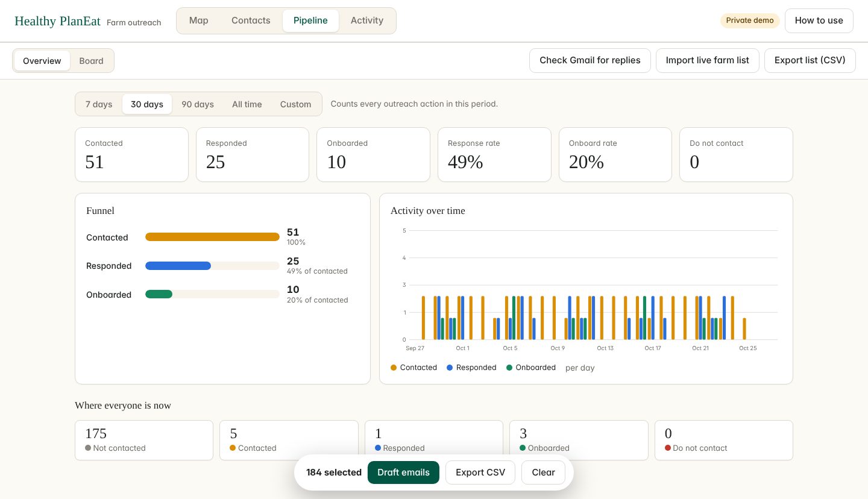Image resolution: width=868 pixels, height=499 pixels.
Task: Click the 'Oct 13' axis label
Action: pyautogui.click(x=605, y=348)
